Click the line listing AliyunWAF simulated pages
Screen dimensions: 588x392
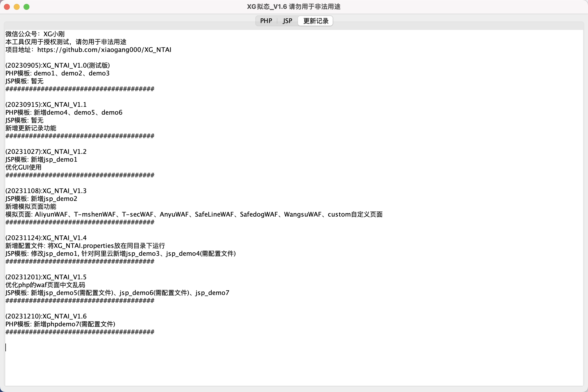pyautogui.click(x=194, y=215)
